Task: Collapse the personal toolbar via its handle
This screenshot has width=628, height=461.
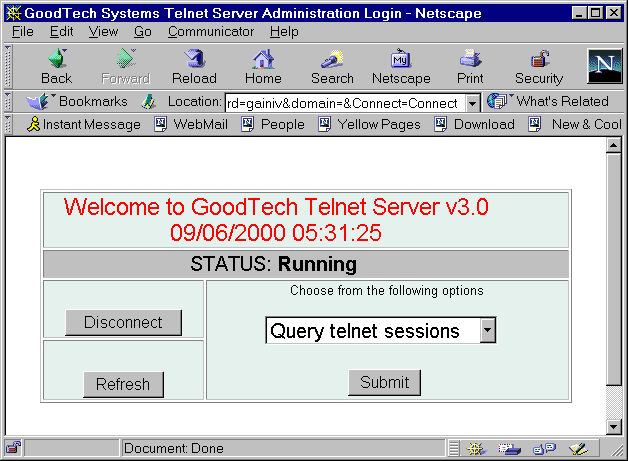Action: (x=8, y=124)
